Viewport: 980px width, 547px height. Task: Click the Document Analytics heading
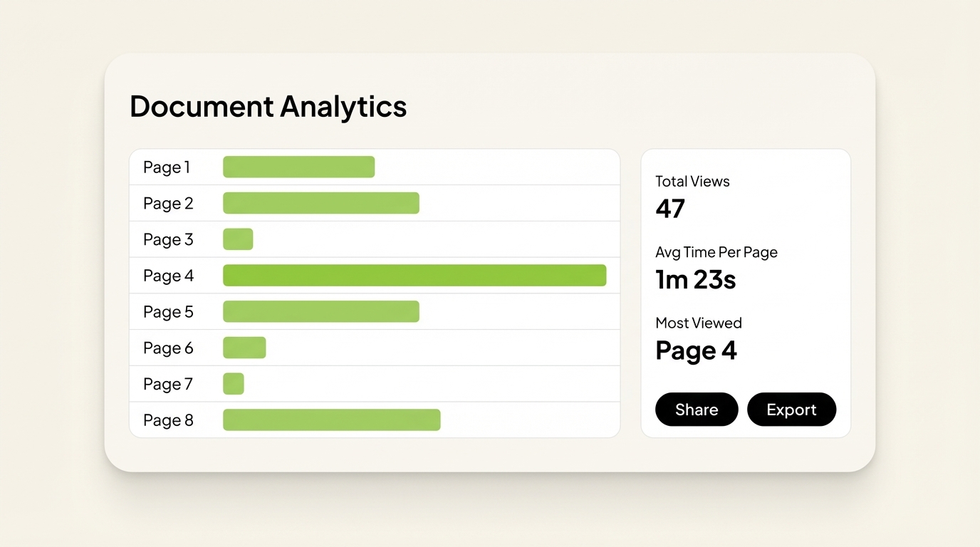pos(268,106)
